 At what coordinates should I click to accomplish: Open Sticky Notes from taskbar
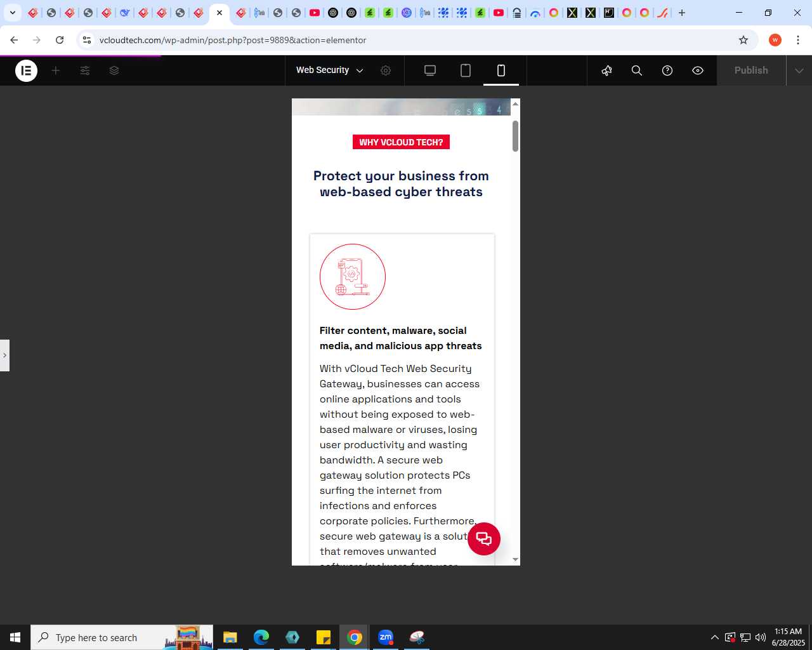(x=324, y=637)
